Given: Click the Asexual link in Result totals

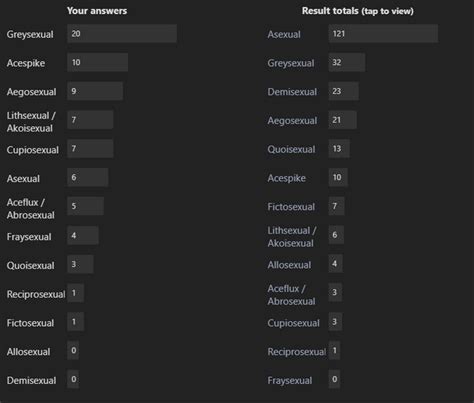Looking at the screenshot, I should (x=284, y=34).
